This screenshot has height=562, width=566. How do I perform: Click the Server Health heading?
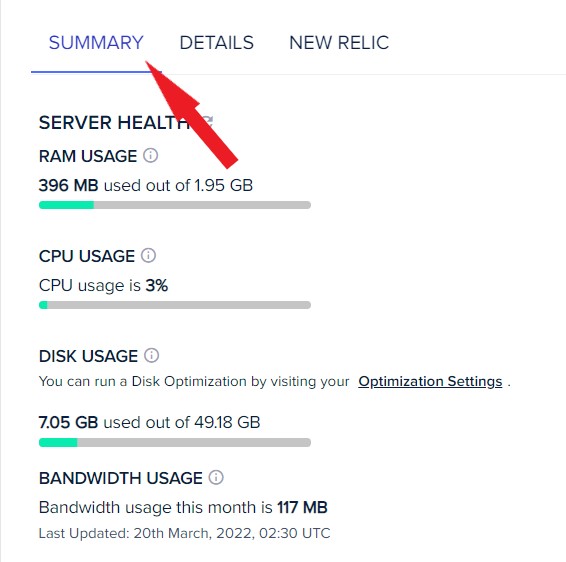tap(115, 123)
